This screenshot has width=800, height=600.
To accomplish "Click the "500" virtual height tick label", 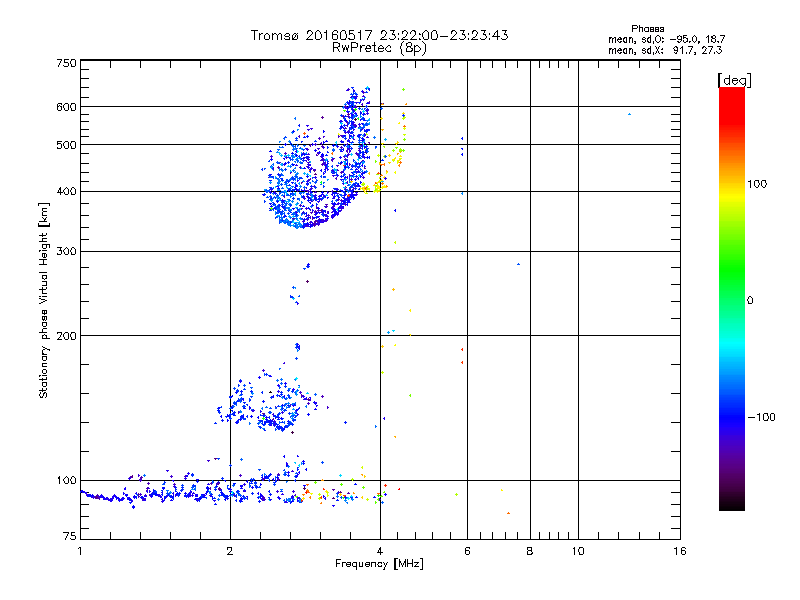I will click(x=66, y=145).
